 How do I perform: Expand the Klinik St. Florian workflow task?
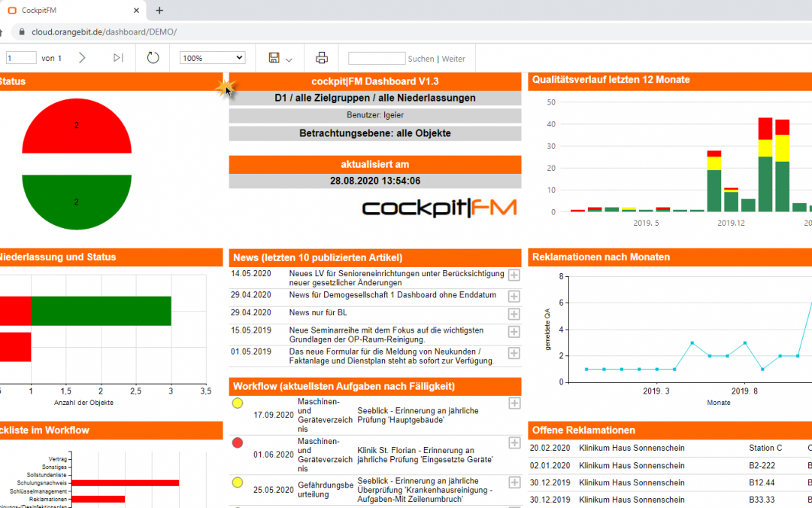click(514, 443)
